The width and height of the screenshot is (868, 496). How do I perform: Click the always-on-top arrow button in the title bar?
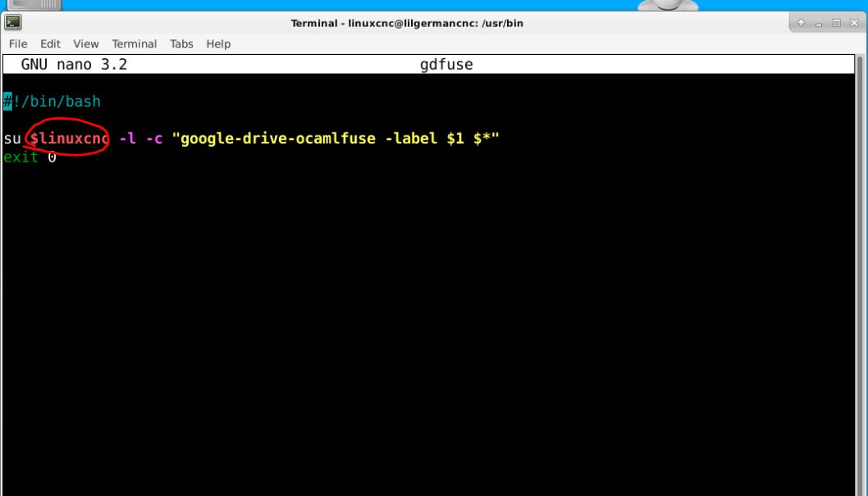click(x=801, y=23)
